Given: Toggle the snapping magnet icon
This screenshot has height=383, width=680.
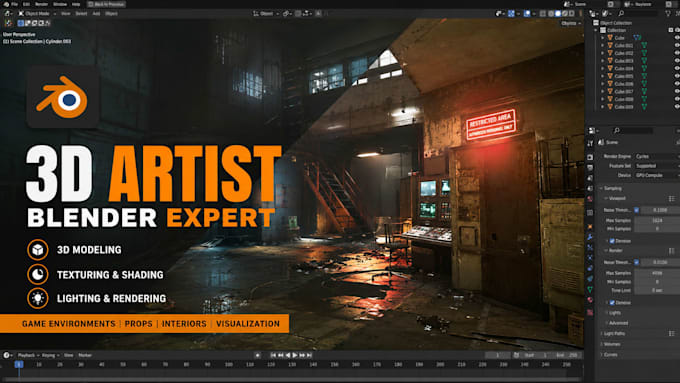Looking at the screenshot, I should (298, 13).
